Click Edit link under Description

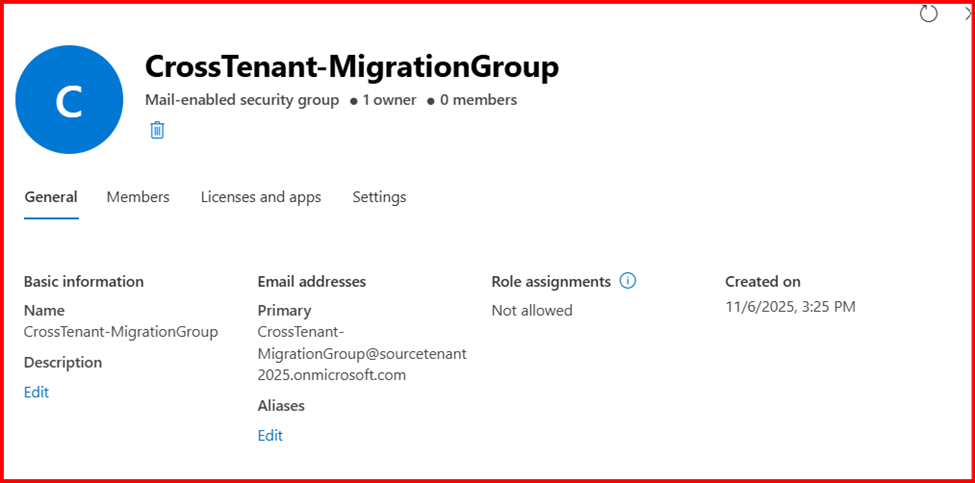point(36,392)
